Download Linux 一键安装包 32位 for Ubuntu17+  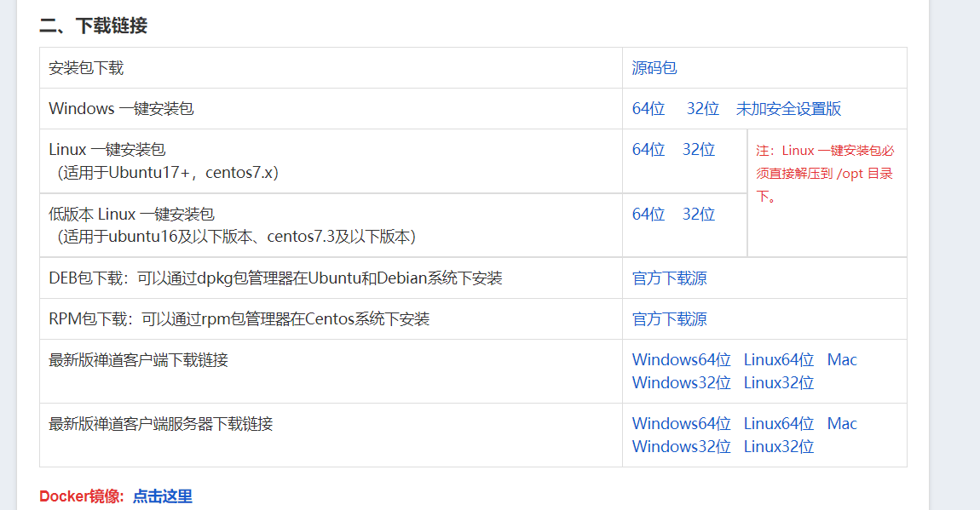click(699, 150)
